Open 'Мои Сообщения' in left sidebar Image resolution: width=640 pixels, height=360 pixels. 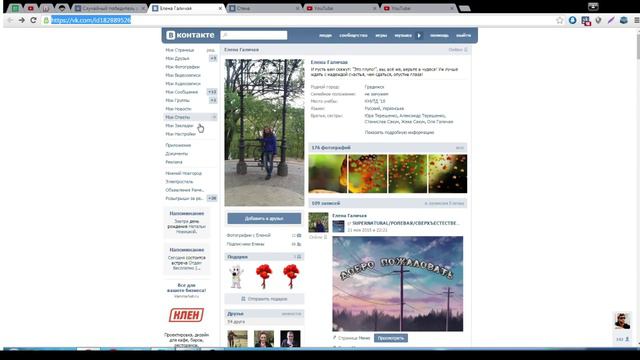pos(182,92)
